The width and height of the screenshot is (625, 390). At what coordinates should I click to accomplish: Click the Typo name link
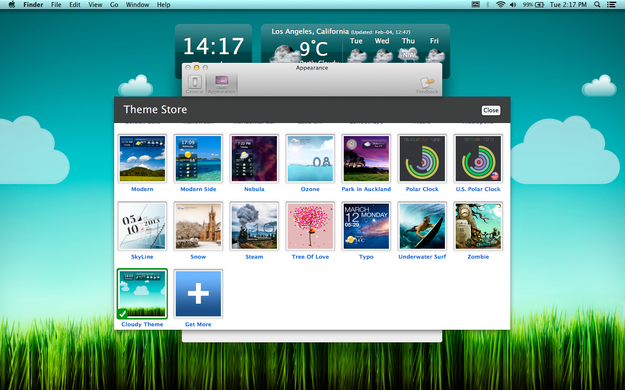point(366,257)
